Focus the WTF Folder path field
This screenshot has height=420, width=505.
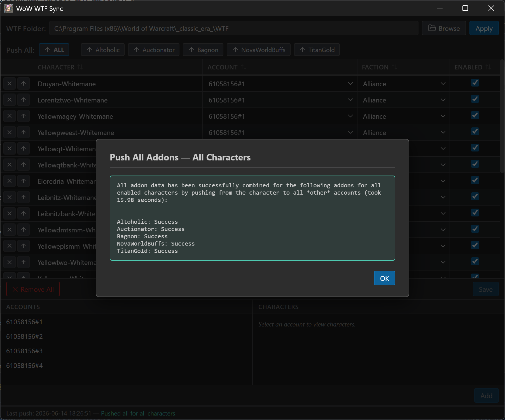tap(234, 28)
